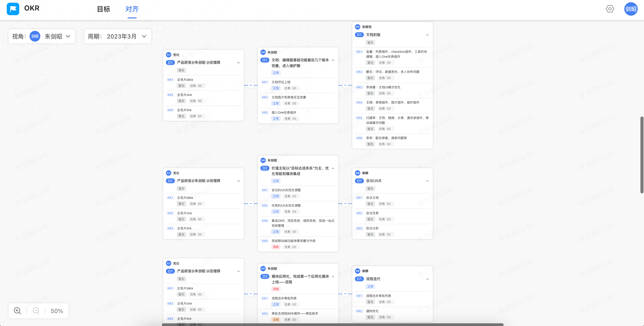Toggle connector between 价值主张 and 会议UIUE cards

[x=345, y=203]
